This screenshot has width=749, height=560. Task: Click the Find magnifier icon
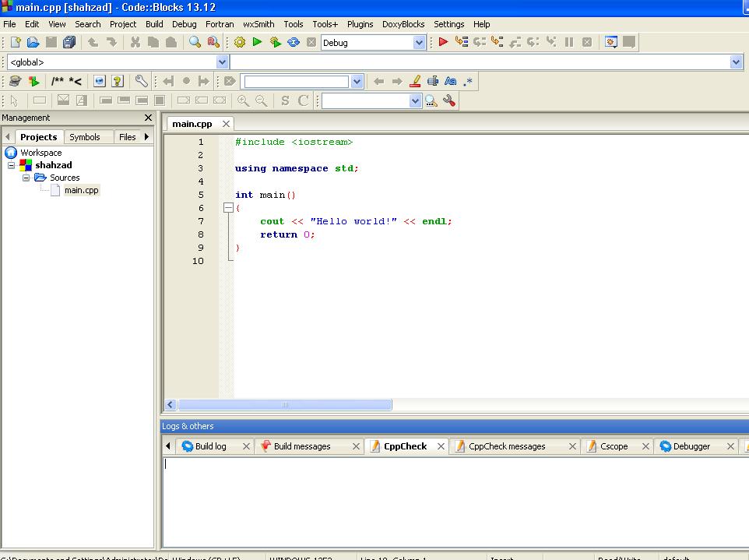click(195, 43)
